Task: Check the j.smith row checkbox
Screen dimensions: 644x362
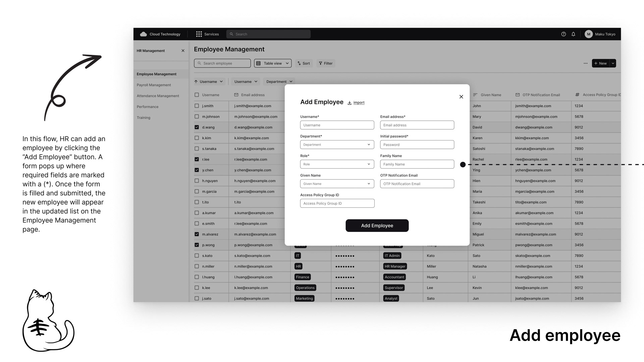Action: pyautogui.click(x=197, y=106)
